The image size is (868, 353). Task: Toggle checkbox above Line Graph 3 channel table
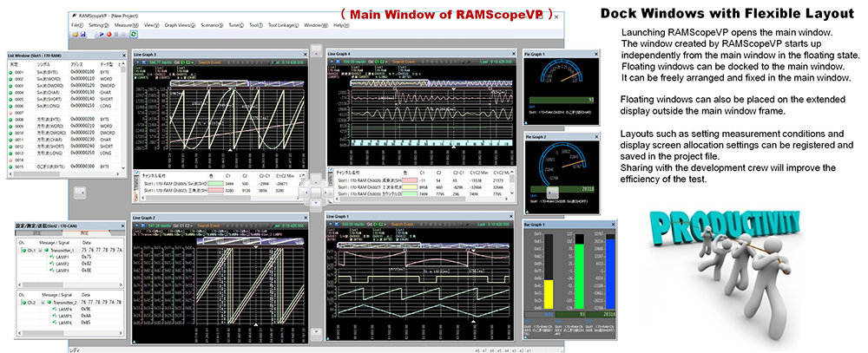tap(136, 172)
